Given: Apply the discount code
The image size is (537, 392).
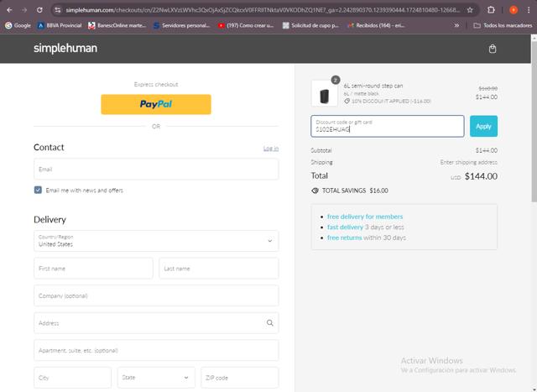Looking at the screenshot, I should tap(483, 126).
